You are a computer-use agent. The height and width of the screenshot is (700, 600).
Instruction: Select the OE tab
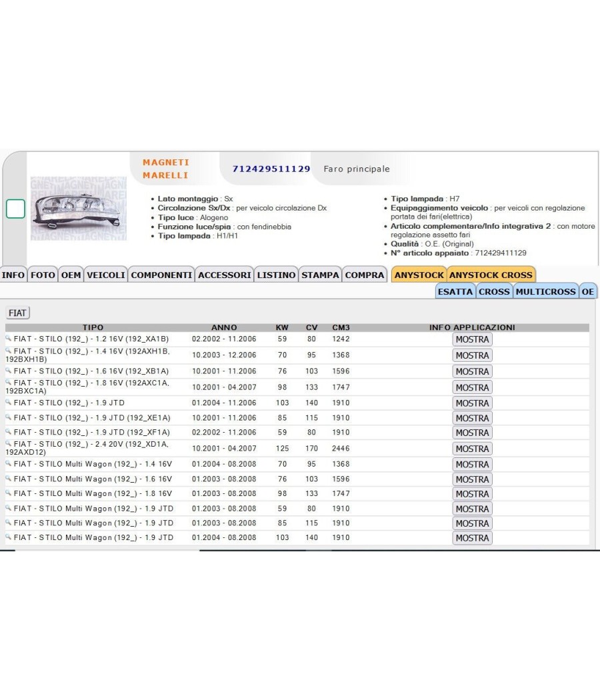588,291
